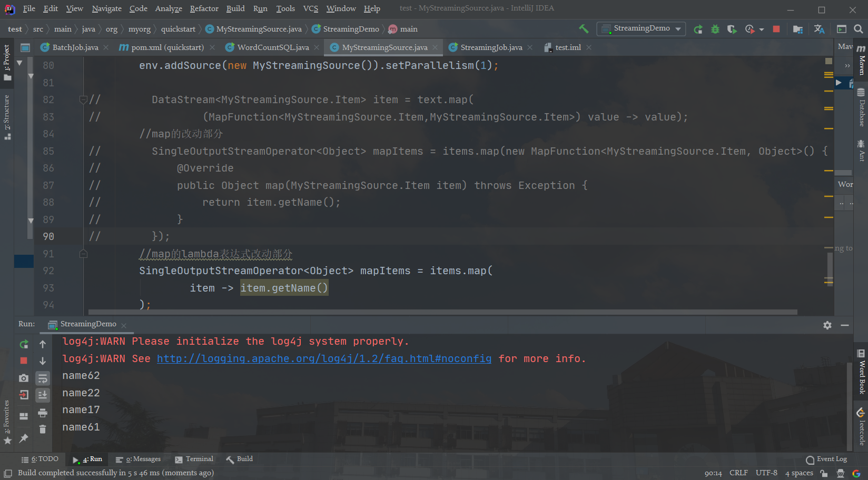Viewport: 868px width, 480px height.
Task: Pin the Run tab with pin icon
Action: (x=24, y=438)
